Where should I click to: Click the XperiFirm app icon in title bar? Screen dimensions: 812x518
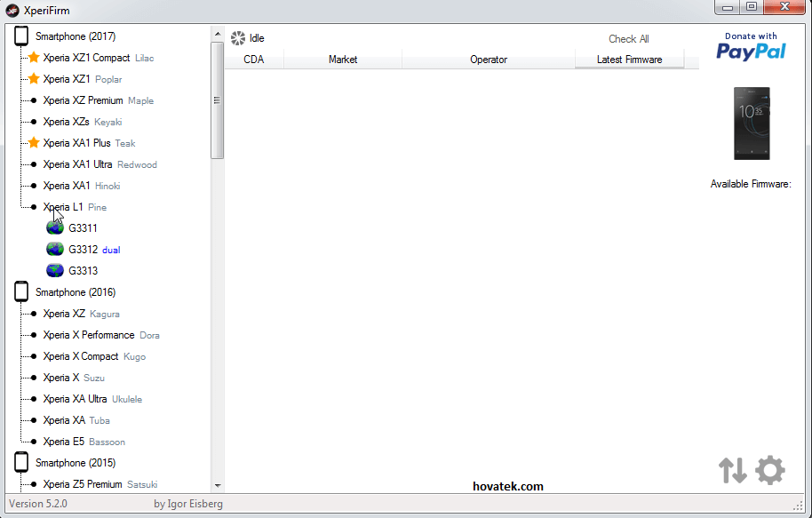pyautogui.click(x=12, y=11)
